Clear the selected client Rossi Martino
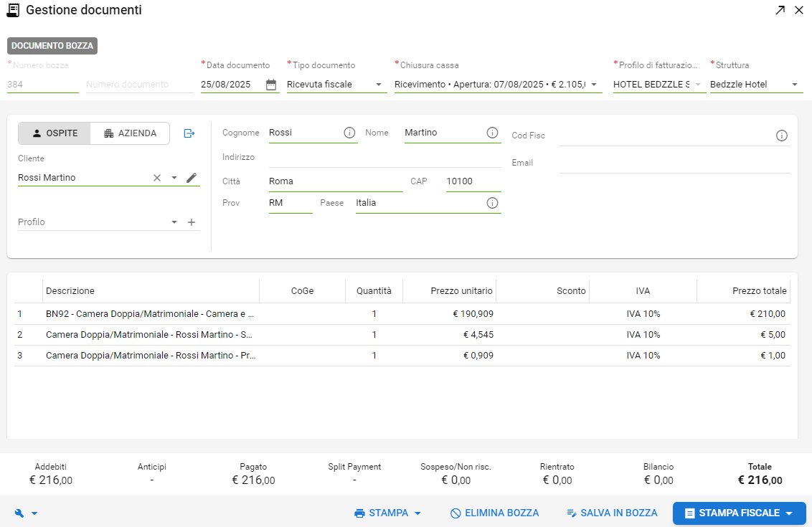812x527 pixels. [x=157, y=178]
